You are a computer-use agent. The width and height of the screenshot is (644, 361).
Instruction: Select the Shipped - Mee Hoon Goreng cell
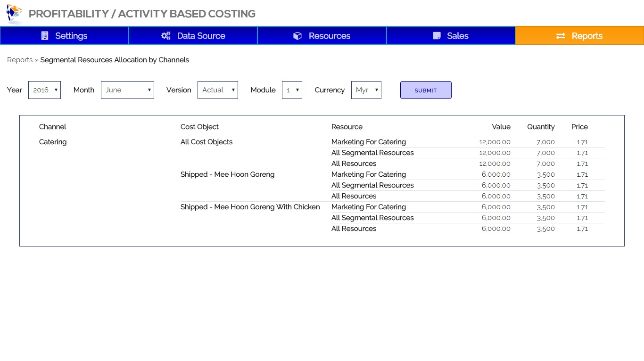227,174
